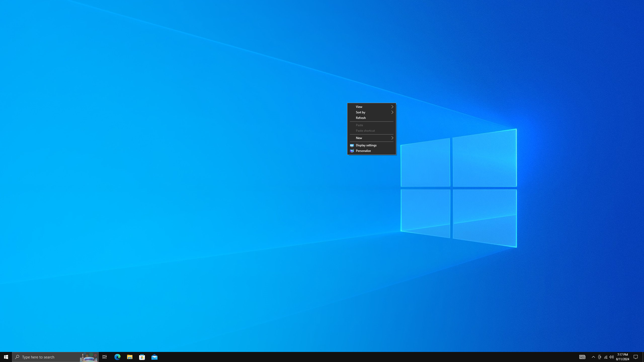Image resolution: width=644 pixels, height=362 pixels.
Task: Launch Microsoft Edge from the taskbar
Action: point(117,357)
